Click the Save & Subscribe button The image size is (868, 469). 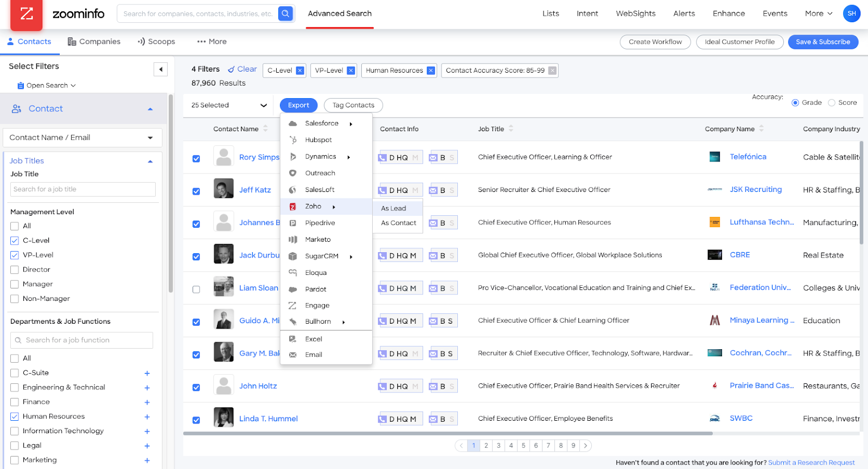pos(823,42)
